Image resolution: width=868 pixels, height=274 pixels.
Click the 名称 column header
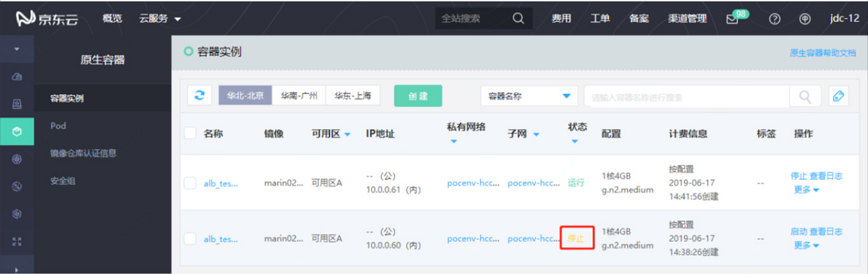pyautogui.click(x=213, y=134)
